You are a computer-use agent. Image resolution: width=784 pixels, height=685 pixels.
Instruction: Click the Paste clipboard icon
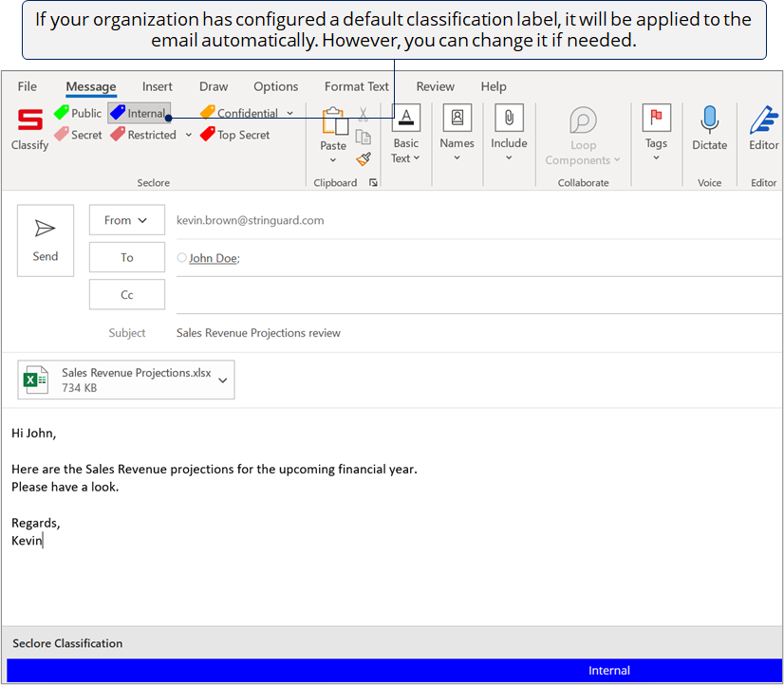pos(334,121)
